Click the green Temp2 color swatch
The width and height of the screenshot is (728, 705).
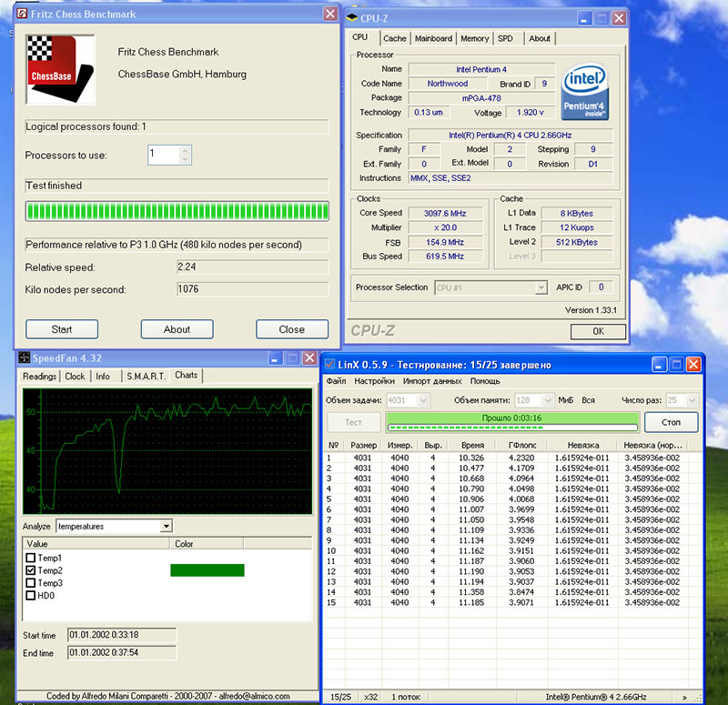[207, 570]
